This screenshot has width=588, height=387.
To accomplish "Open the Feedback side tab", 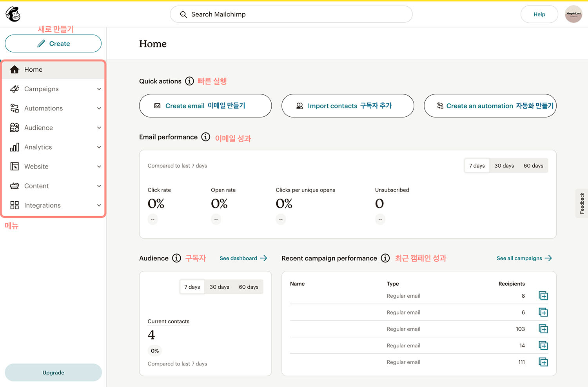I will (582, 203).
